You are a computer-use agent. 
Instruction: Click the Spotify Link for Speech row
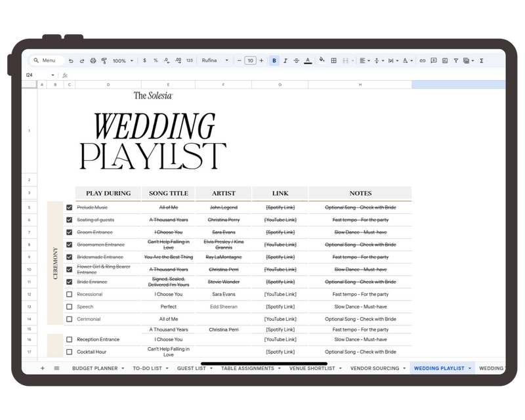point(280,306)
